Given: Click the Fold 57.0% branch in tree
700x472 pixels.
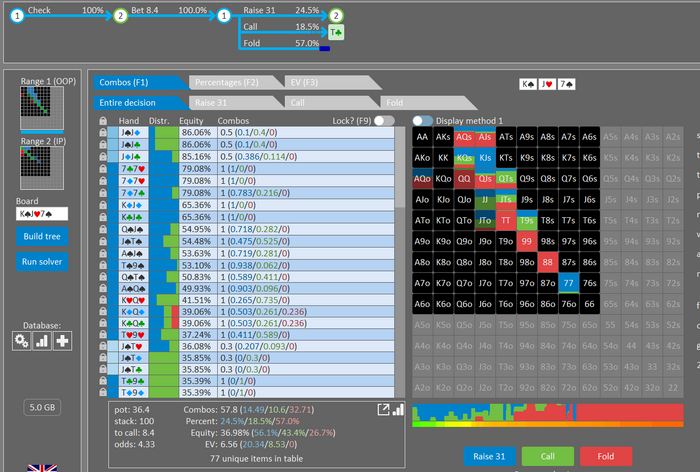Looking at the screenshot, I should (281, 43).
